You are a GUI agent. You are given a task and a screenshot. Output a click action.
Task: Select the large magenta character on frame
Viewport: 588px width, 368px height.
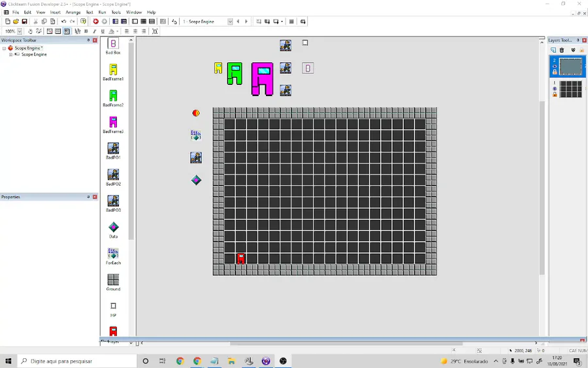pos(262,79)
